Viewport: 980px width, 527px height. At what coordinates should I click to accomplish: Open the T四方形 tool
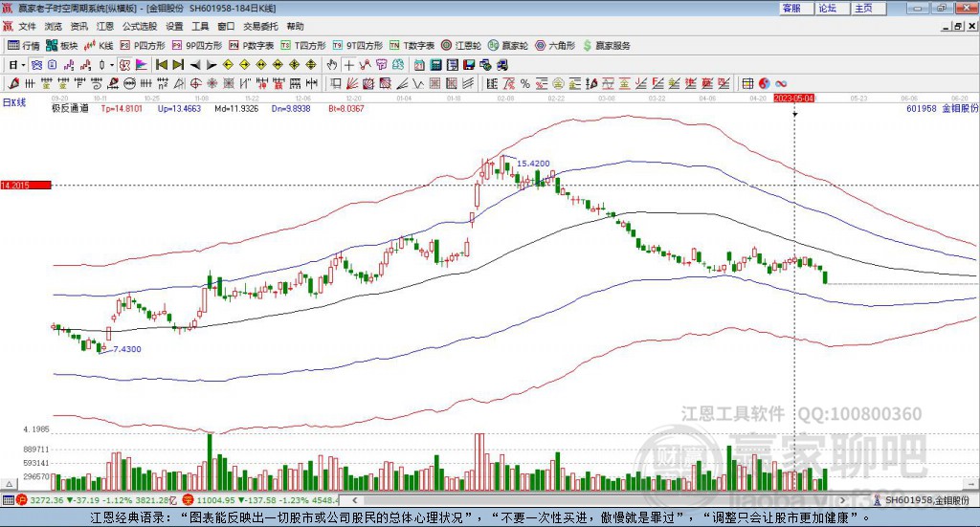(x=303, y=46)
